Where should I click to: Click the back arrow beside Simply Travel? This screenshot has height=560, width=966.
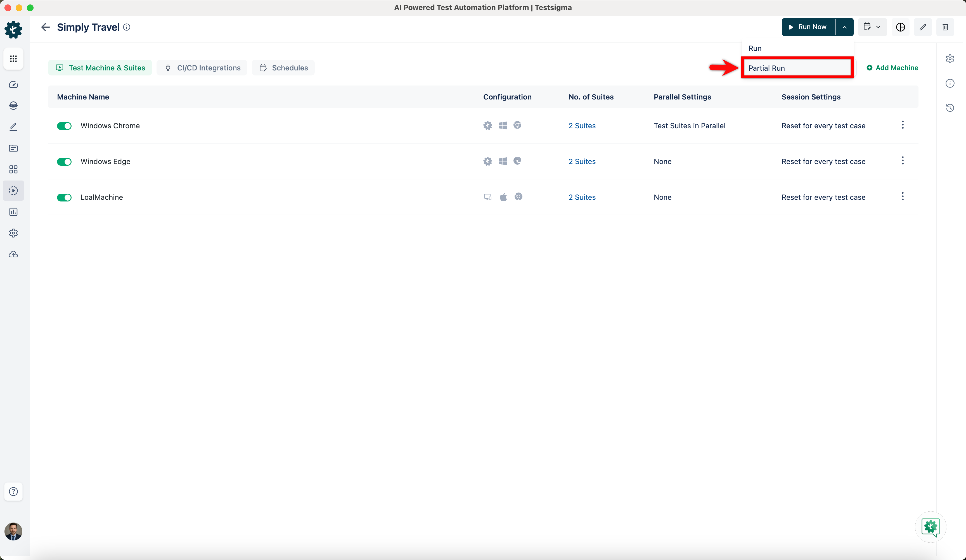46,27
